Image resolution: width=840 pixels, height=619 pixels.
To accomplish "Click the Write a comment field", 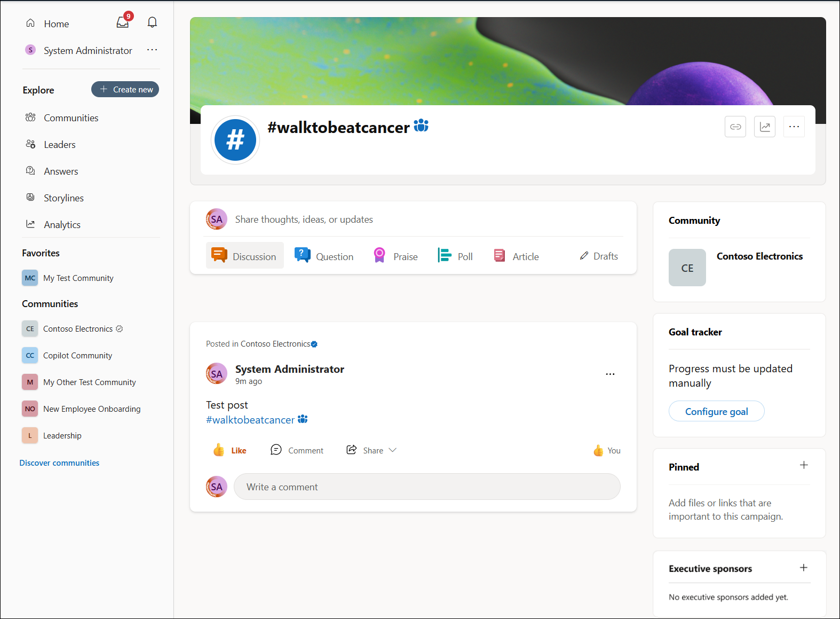I will [426, 487].
